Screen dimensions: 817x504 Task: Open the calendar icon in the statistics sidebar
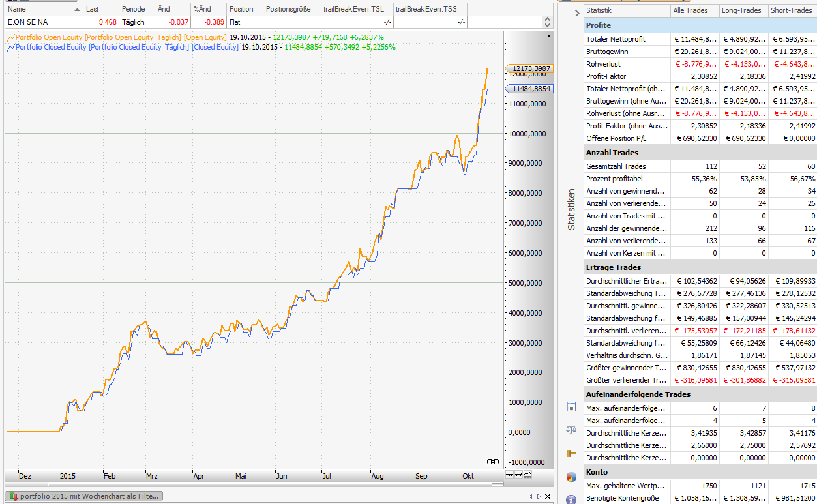571,407
